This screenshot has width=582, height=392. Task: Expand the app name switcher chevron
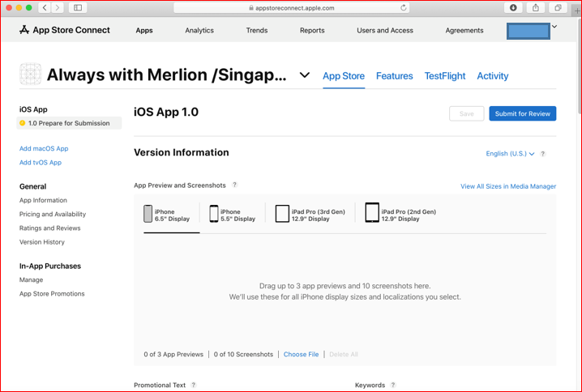(304, 75)
